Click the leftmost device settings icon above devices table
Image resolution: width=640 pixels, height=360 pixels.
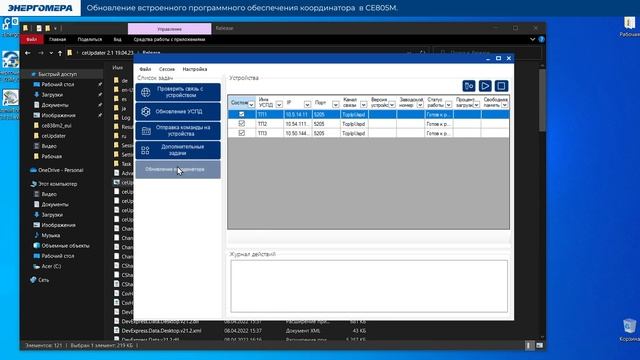469,86
